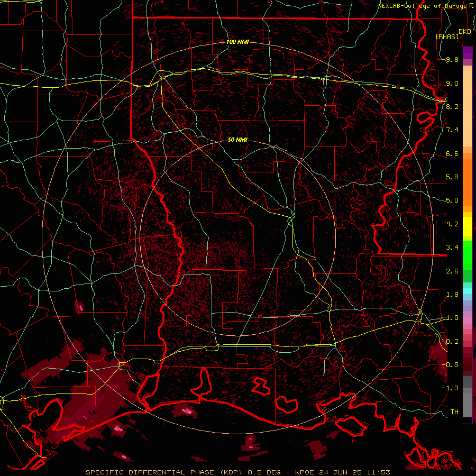Click the 6.6 scale value

tap(452, 154)
